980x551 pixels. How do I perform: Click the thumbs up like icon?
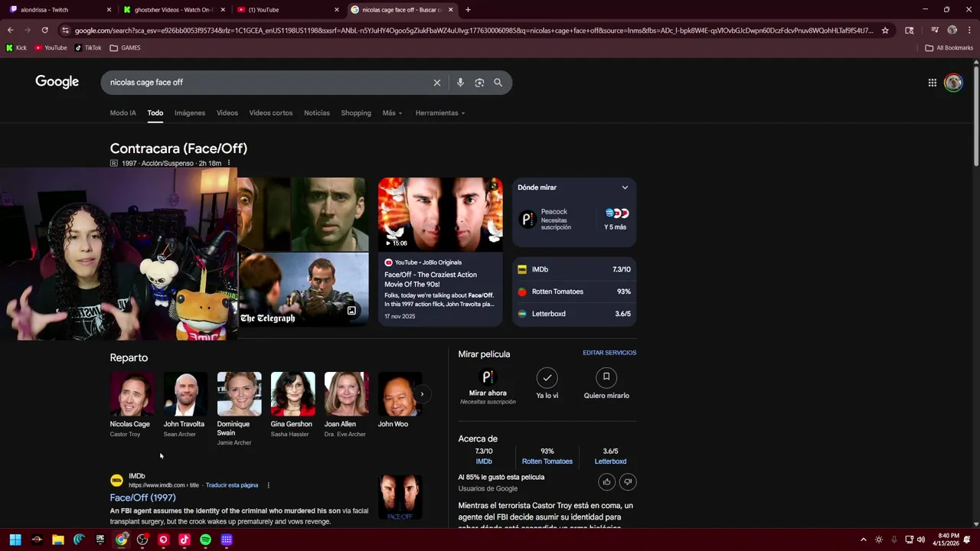click(607, 481)
